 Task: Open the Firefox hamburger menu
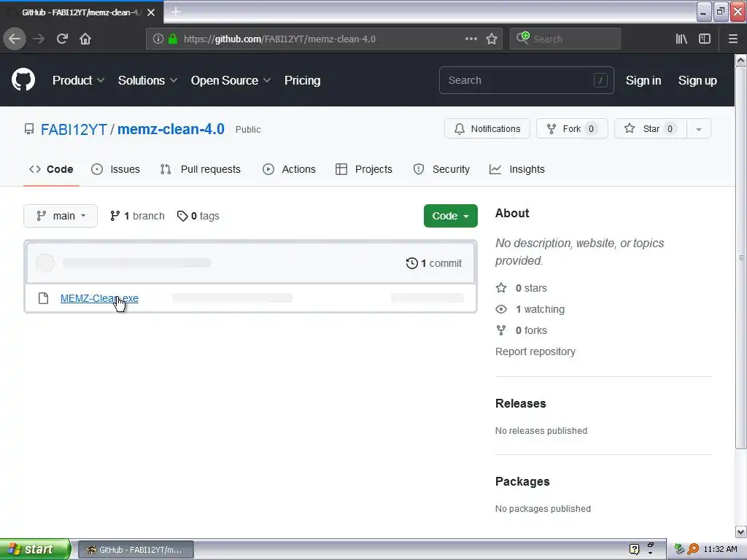click(732, 39)
